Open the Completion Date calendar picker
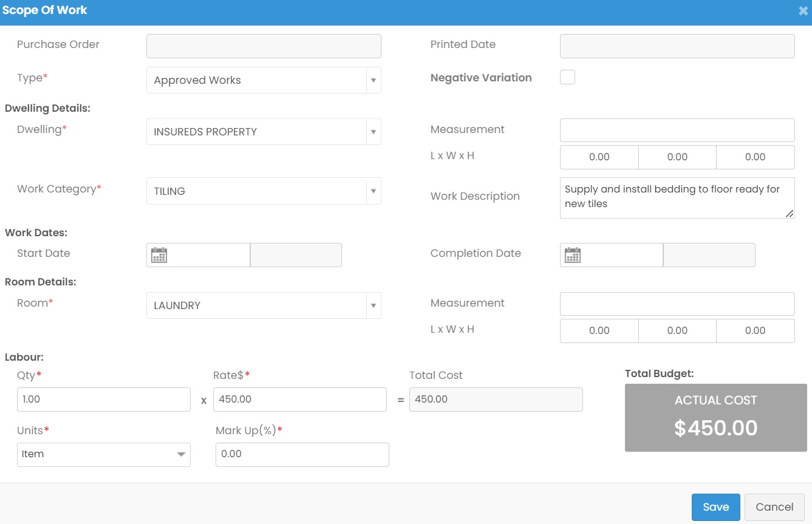The image size is (812, 524). pyautogui.click(x=573, y=255)
